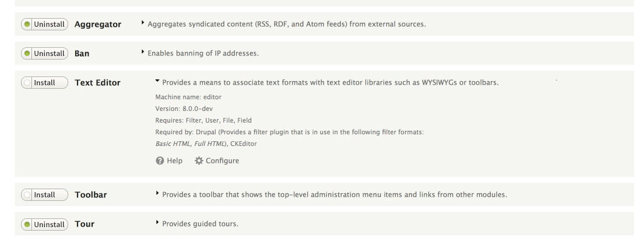
Task: Select the Tour module name label
Action: point(85,224)
